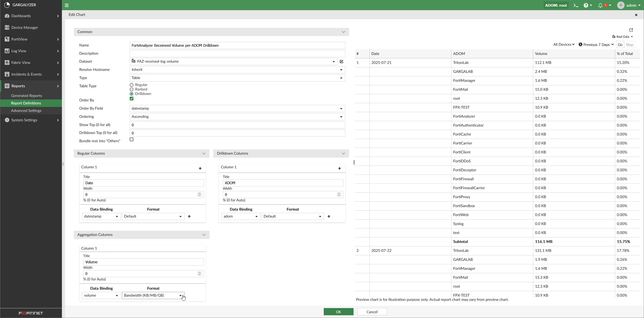Open the Ordering dropdown

click(x=238, y=117)
